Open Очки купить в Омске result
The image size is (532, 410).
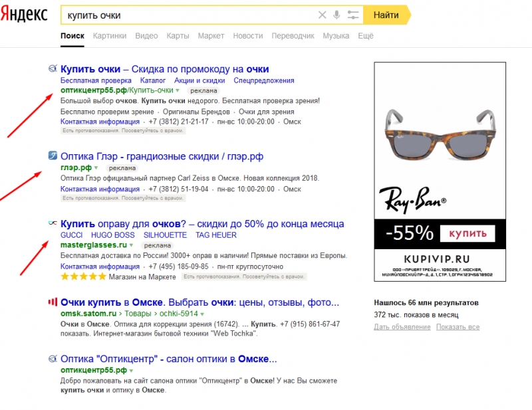click(200, 302)
